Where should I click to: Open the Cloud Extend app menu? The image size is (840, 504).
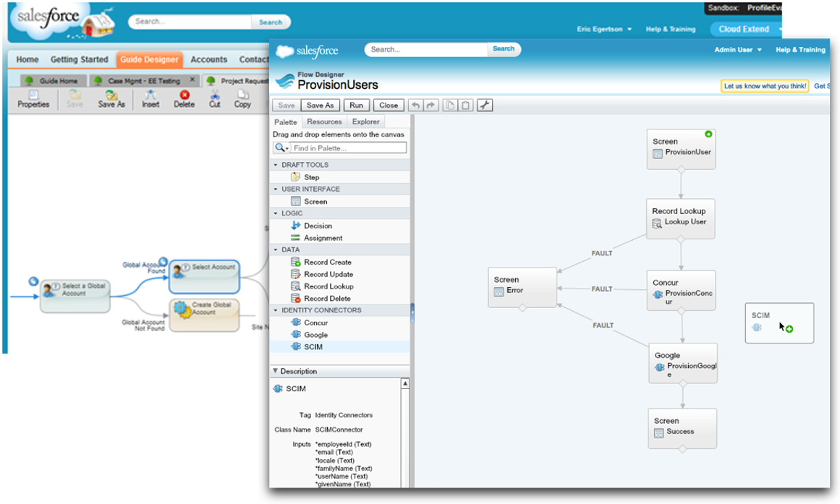pos(747,29)
